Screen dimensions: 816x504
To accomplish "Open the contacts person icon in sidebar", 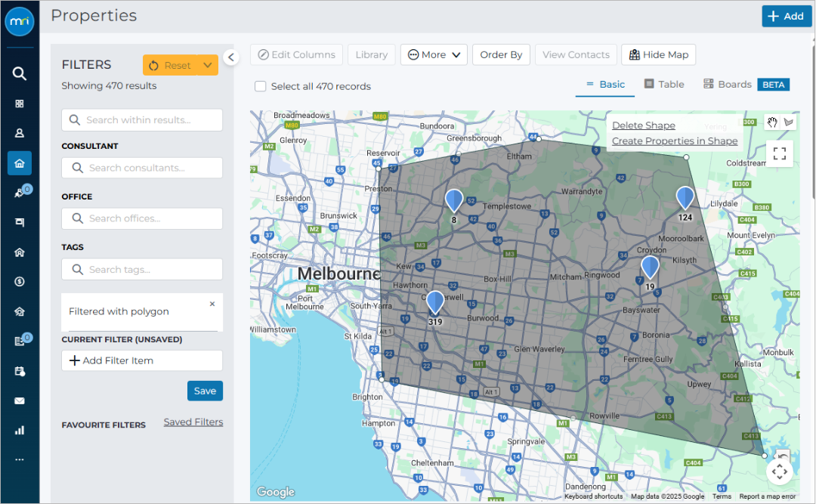I will pos(19,133).
